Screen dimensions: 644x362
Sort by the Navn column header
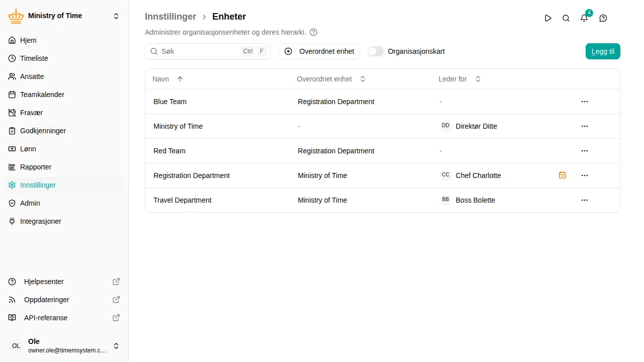point(168,79)
